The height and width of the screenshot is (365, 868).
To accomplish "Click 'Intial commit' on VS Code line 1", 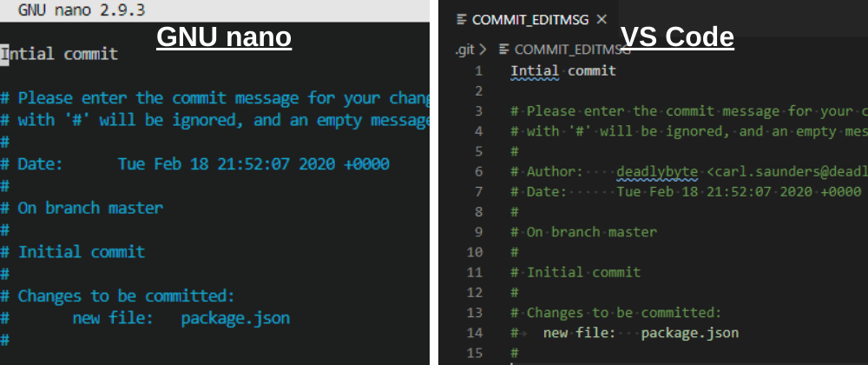I will 563,71.
